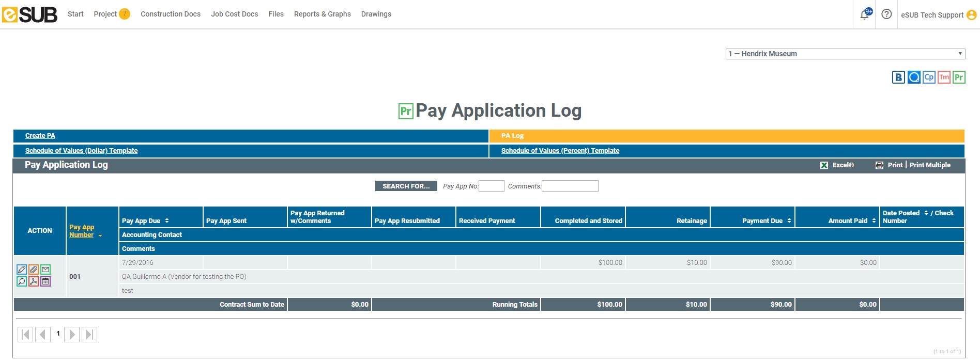Open the Hendrix Museum project dropdown
The height and width of the screenshot is (364, 980).
click(x=846, y=54)
